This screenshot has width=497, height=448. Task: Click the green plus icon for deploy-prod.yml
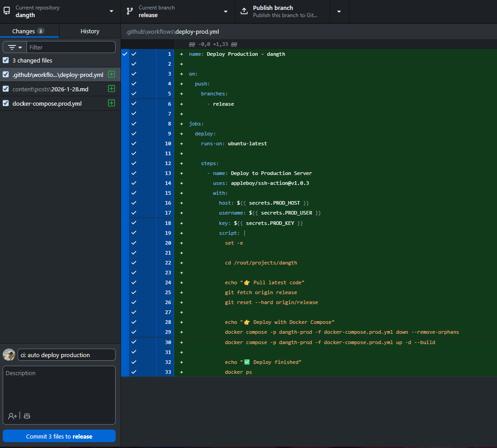(111, 74)
